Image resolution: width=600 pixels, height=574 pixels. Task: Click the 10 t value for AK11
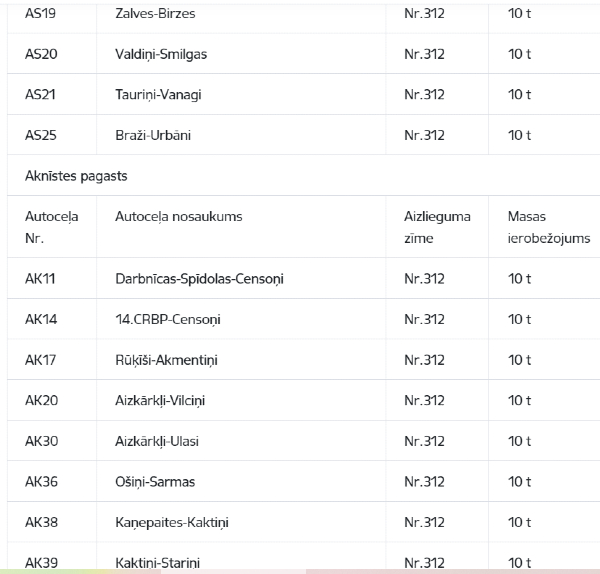tap(519, 279)
